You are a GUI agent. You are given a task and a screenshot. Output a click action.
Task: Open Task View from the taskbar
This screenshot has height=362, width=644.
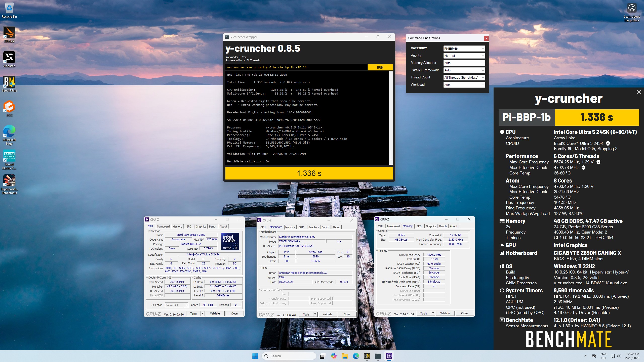click(322, 356)
